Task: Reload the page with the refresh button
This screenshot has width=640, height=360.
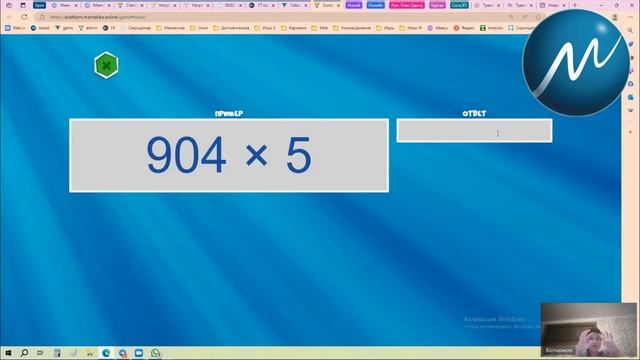Action: tap(24, 17)
